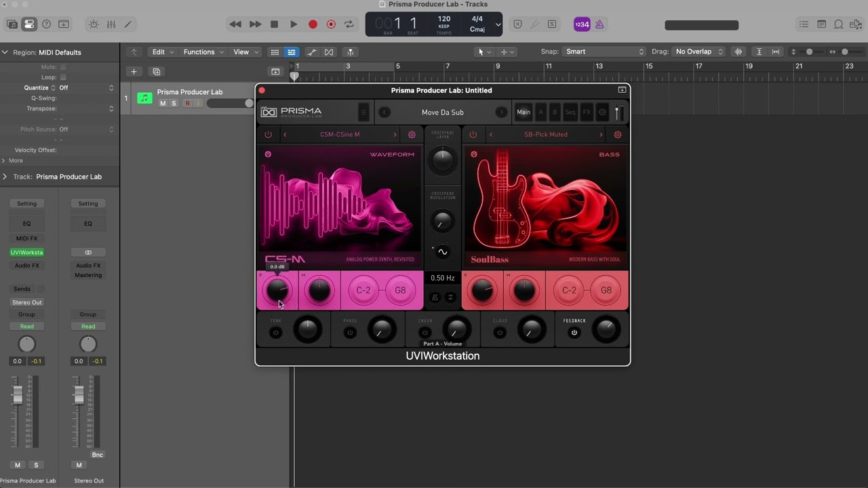The width and height of the screenshot is (868, 488).
Task: Show Smart Controls with the dial icon
Action: (x=94, y=24)
